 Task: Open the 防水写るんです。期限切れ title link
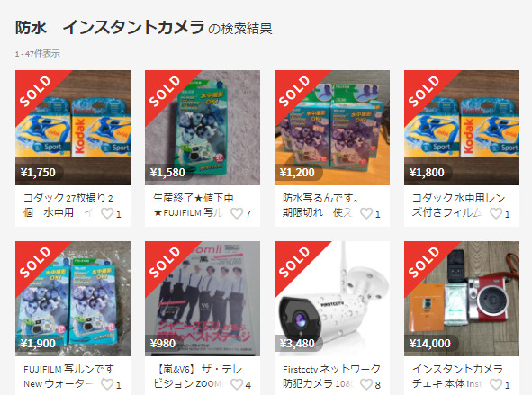point(320,205)
